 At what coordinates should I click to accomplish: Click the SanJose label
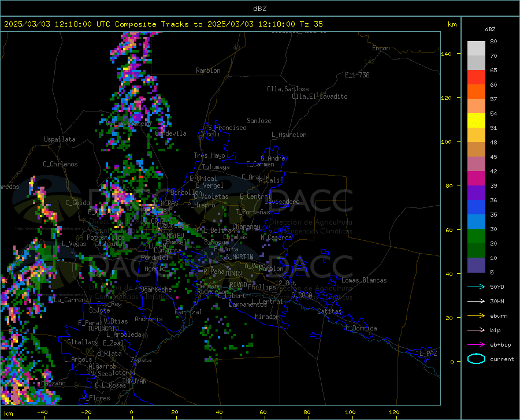[x=259, y=121]
